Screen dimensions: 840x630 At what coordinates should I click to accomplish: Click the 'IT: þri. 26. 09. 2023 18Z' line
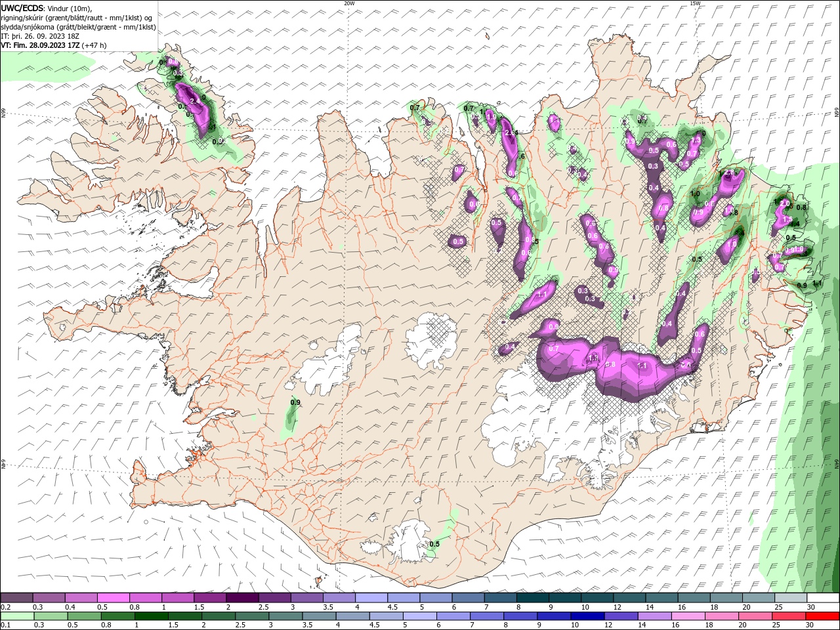(41, 36)
